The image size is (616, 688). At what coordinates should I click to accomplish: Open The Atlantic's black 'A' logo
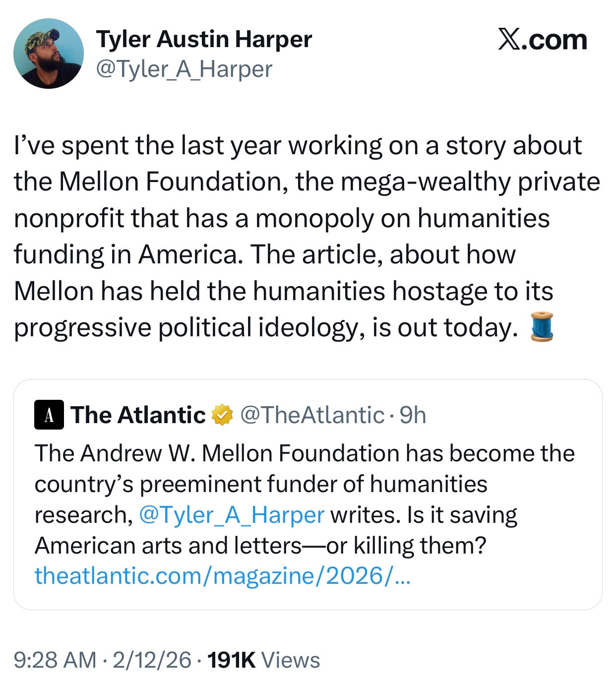coord(49,415)
